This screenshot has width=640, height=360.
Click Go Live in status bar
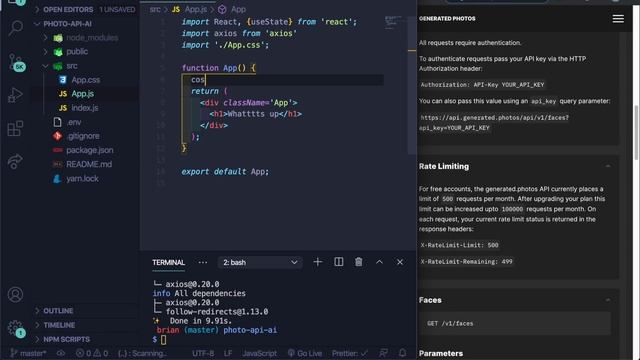(x=304, y=353)
